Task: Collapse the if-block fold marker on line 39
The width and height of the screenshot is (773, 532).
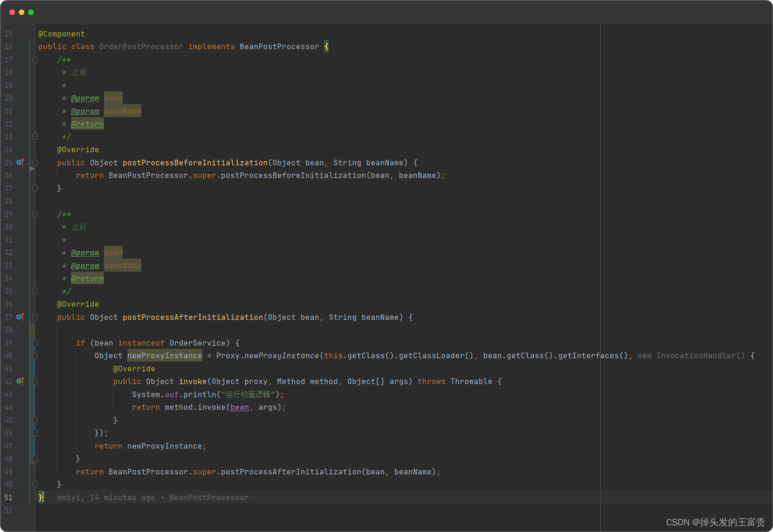Action: 35,343
